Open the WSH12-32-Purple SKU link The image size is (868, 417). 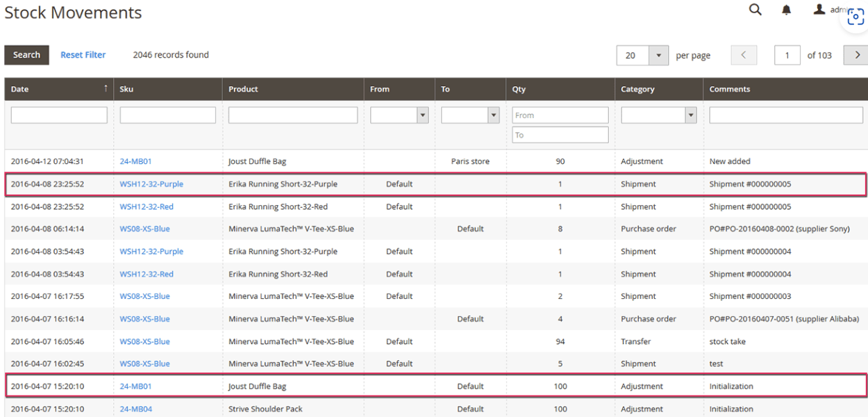(153, 183)
